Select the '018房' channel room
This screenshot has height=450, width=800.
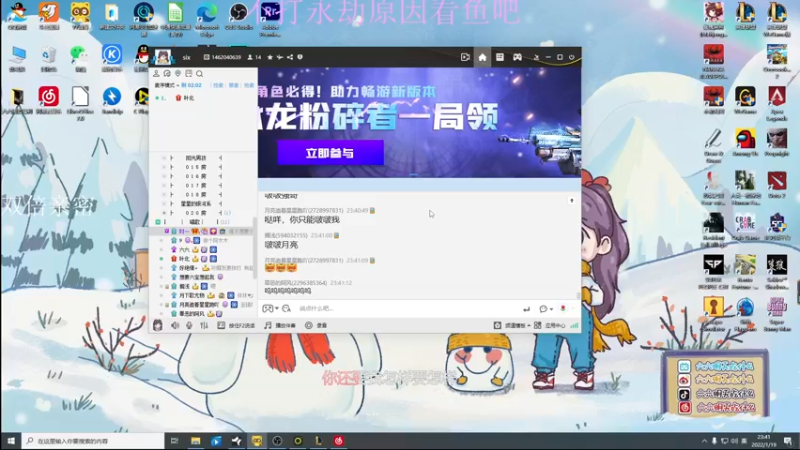(195, 194)
